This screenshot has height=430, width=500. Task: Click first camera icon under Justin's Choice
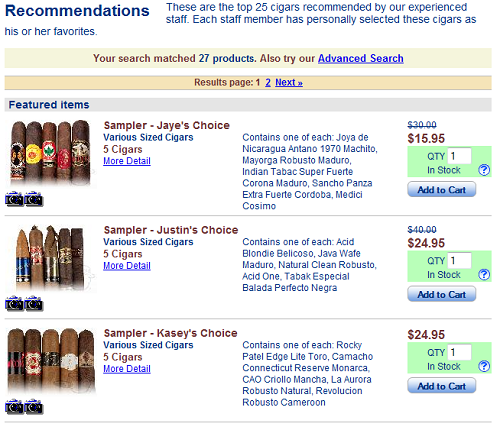[x=14, y=303]
